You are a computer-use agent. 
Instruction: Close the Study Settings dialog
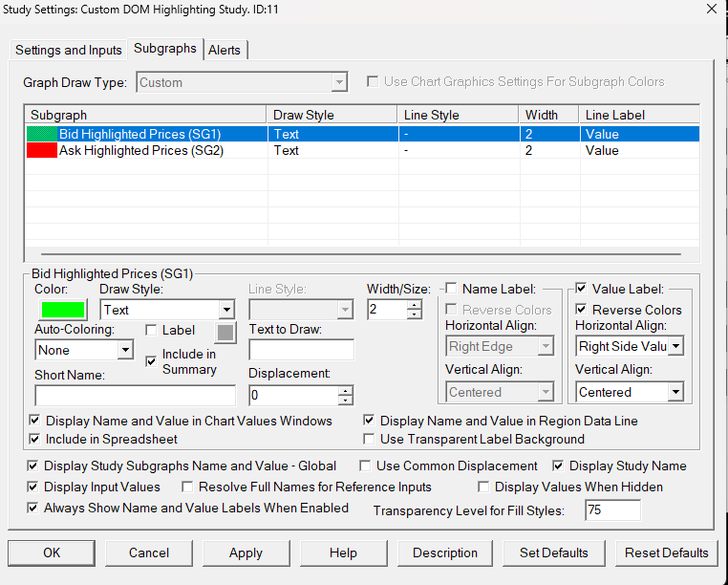(710, 10)
